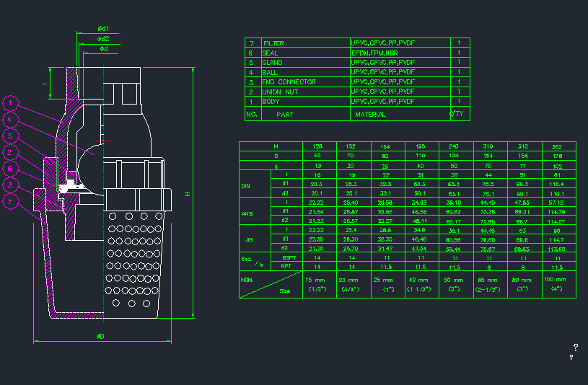This screenshot has height=385, width=588.
Task: Pick balloon marker number 5
Action: pos(10,136)
